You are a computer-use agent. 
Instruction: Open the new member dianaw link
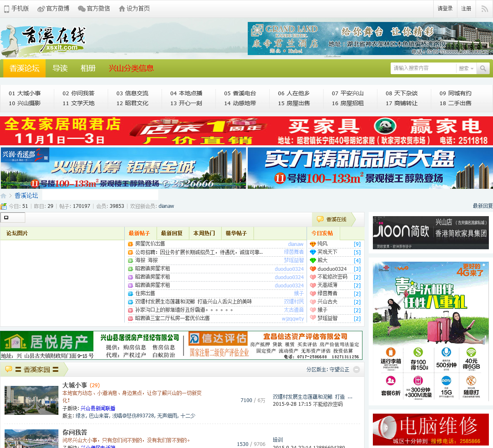tap(166, 206)
